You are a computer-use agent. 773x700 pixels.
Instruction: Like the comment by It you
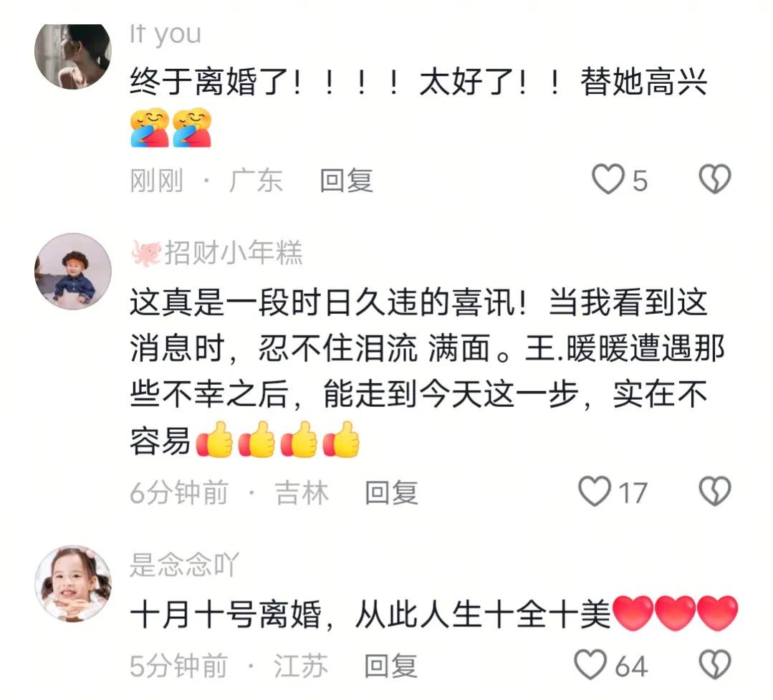pos(608,179)
